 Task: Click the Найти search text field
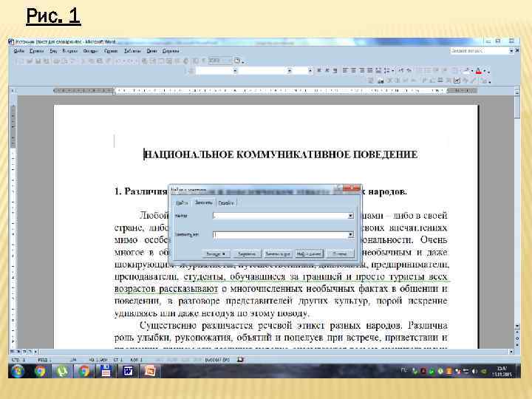coord(280,216)
